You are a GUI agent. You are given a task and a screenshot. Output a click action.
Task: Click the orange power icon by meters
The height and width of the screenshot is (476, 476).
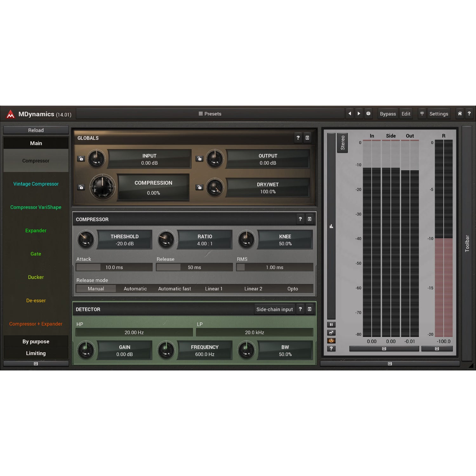click(331, 340)
